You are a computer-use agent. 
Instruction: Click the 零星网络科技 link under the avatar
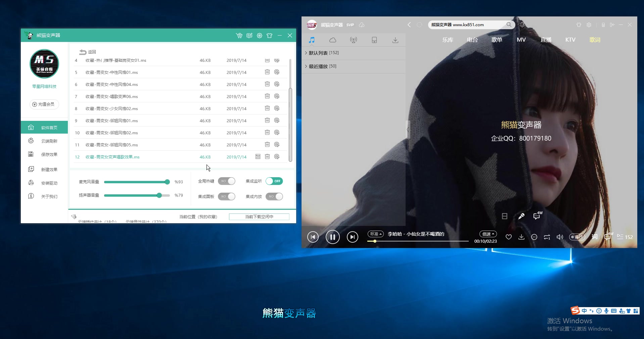[44, 87]
